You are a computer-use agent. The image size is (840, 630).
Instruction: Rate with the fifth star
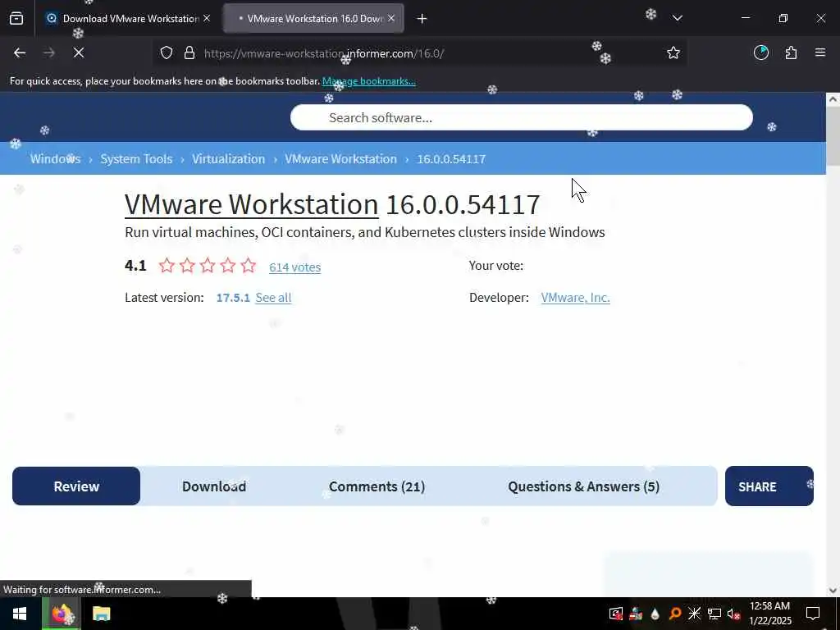[248, 265]
